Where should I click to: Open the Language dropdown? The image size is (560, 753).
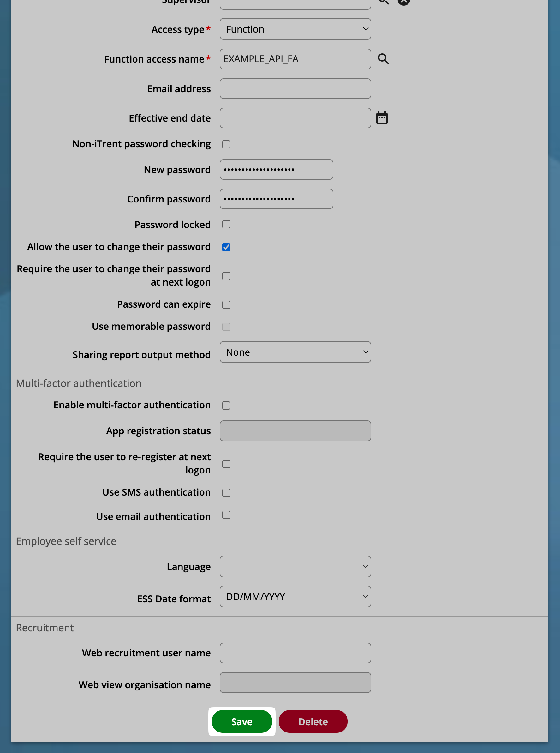(295, 566)
